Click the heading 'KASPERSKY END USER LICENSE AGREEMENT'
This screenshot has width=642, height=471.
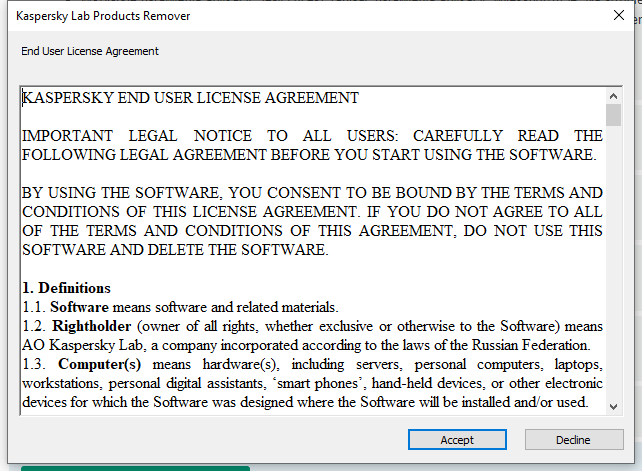point(190,98)
